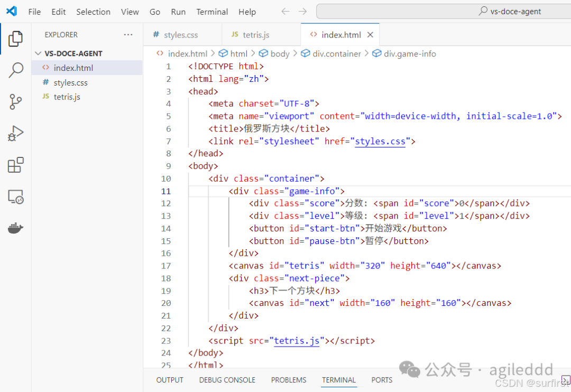Viewport: 571px width, 392px height.
Task: Follow the styles.css link in code
Action: 380,141
